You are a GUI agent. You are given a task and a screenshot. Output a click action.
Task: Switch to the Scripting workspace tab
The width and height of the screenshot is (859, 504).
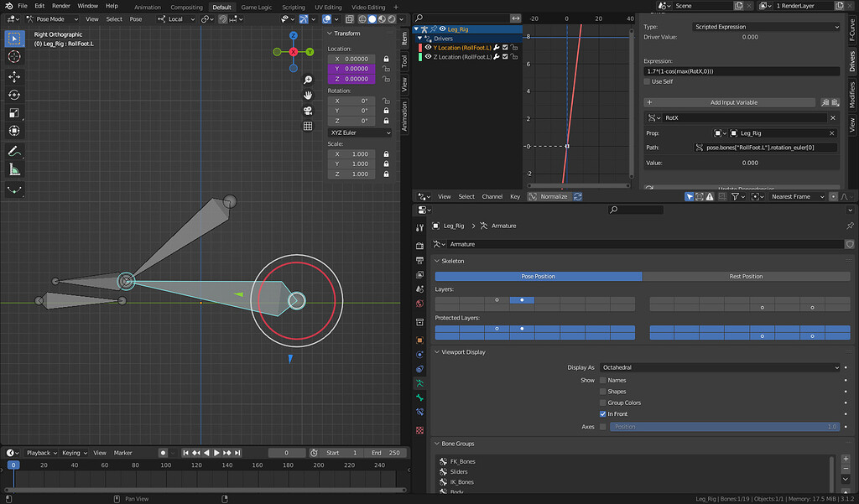(293, 6)
